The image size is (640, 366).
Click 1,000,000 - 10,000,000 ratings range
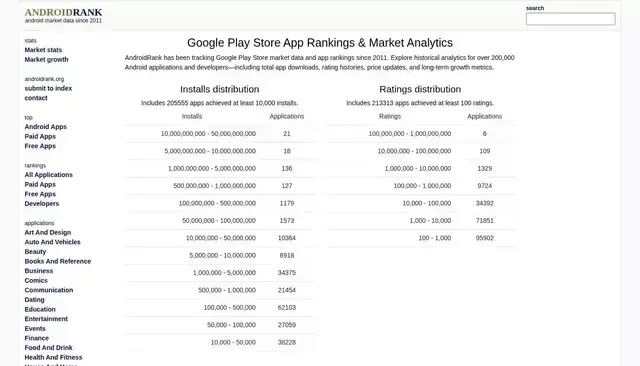(x=418, y=169)
